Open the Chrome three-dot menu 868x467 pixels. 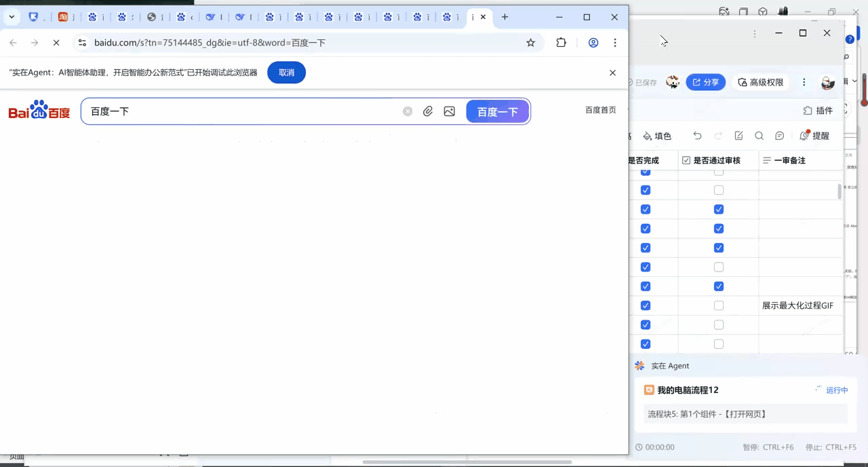point(615,43)
